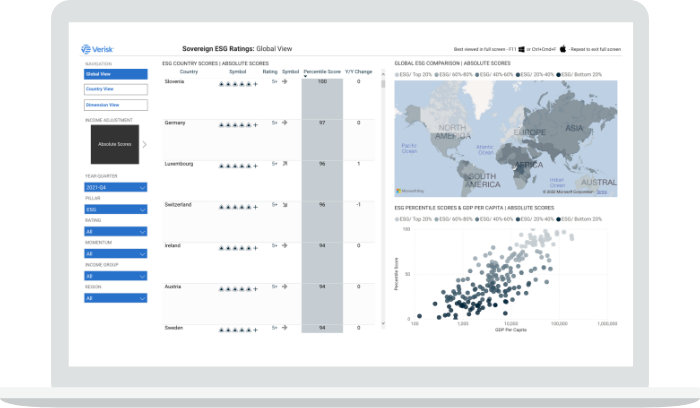Viewport: 700px width, 408px height.
Task: Sort by Percentile Score column header
Action: click(x=321, y=72)
